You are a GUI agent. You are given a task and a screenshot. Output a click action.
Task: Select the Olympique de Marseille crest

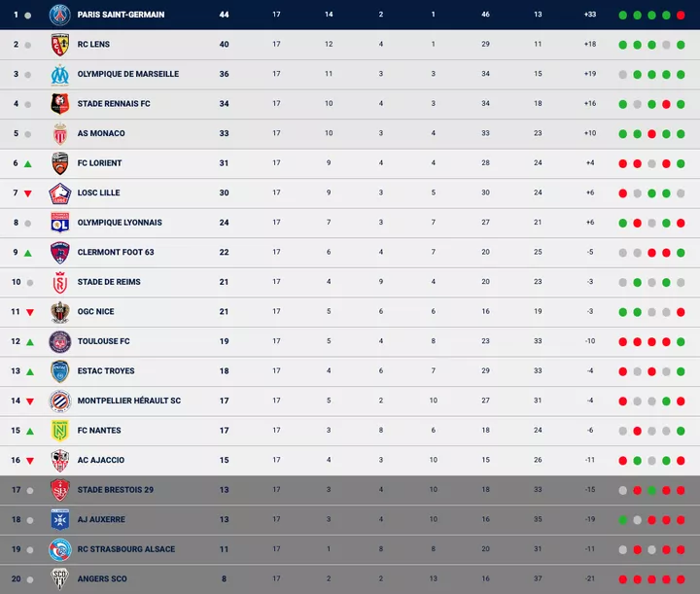point(60,74)
